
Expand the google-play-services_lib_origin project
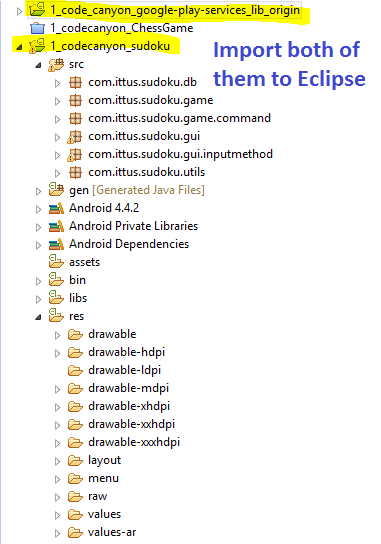[x=19, y=11]
